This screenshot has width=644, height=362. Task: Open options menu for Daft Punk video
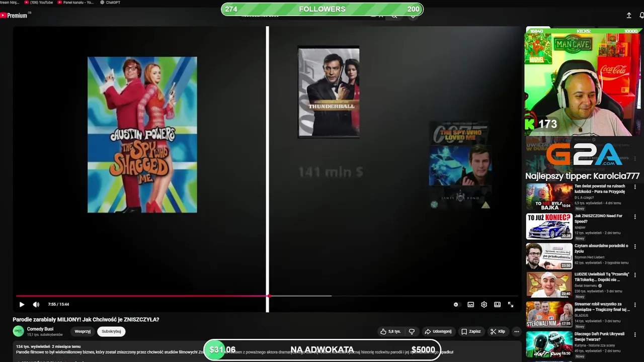[x=635, y=334]
